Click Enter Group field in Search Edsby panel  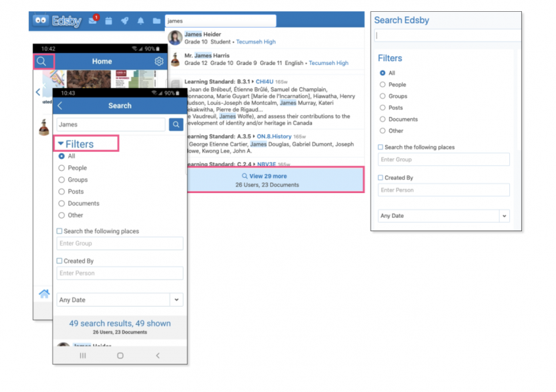pyautogui.click(x=444, y=160)
